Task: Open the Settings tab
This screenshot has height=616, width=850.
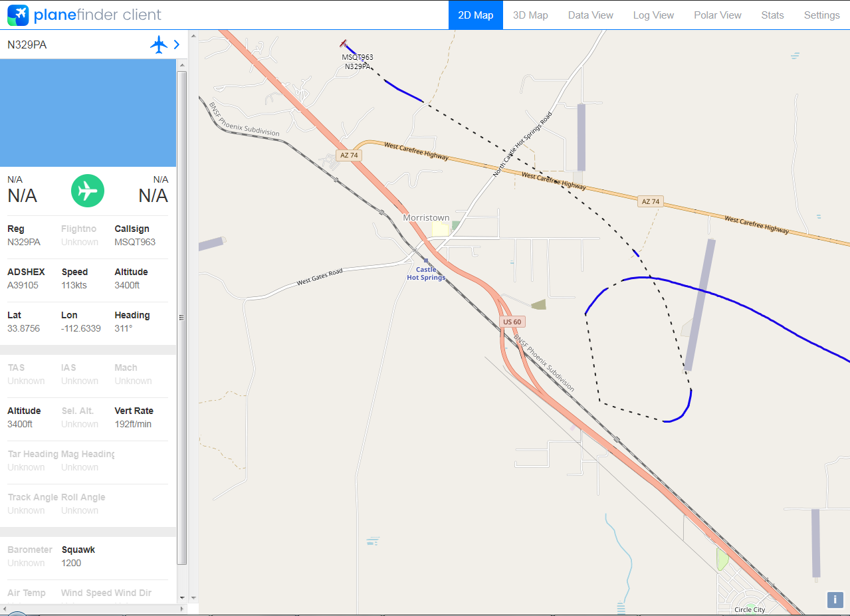Action: [821, 15]
